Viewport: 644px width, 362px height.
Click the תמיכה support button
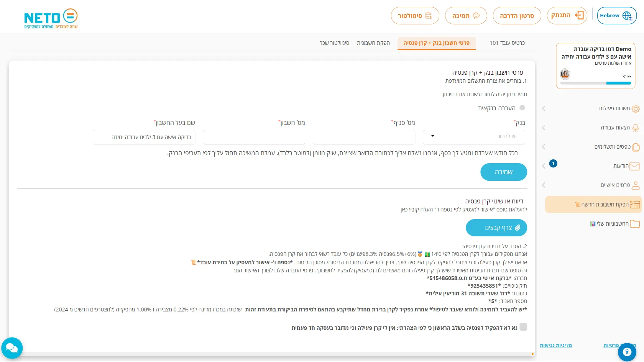point(466,16)
